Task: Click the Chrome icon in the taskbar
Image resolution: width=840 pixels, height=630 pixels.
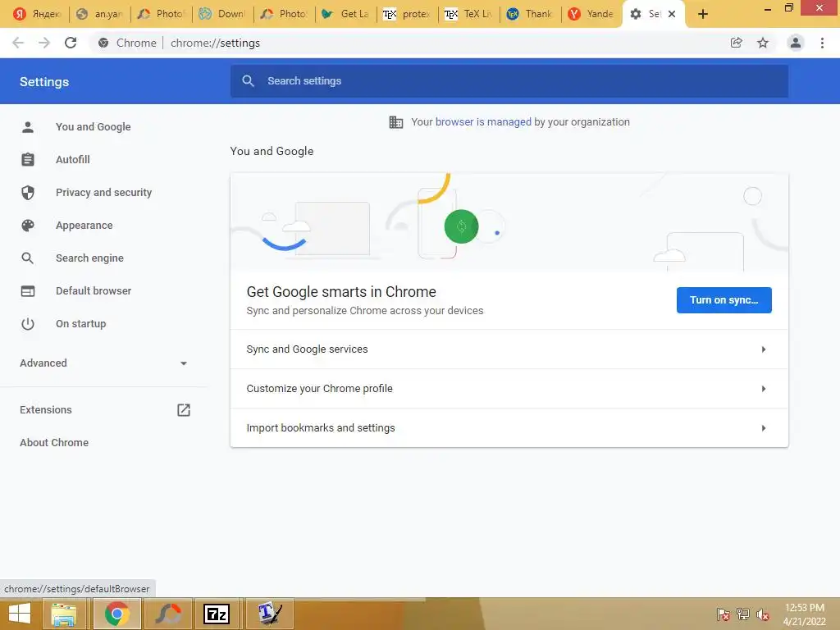Action: pyautogui.click(x=117, y=614)
